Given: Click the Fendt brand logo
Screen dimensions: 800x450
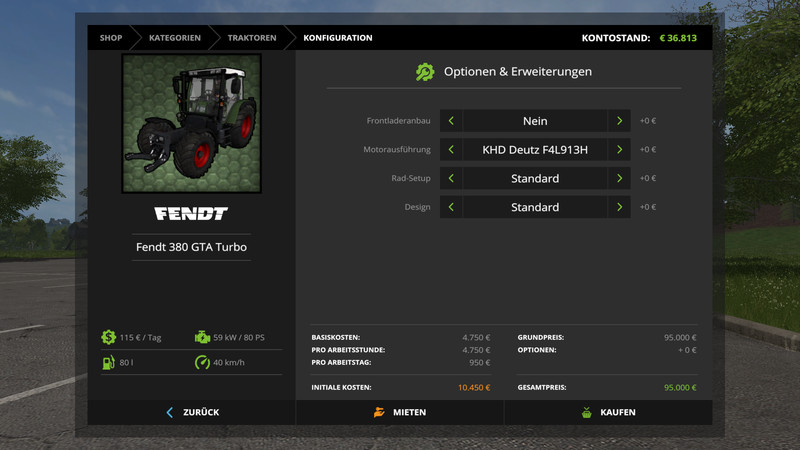Looking at the screenshot, I should 191,213.
